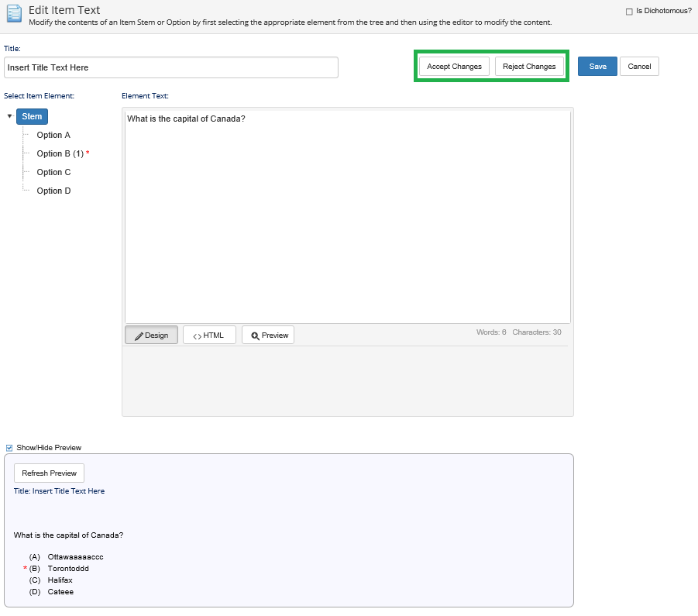
Task: Select the Stem element in tree
Action: point(32,117)
